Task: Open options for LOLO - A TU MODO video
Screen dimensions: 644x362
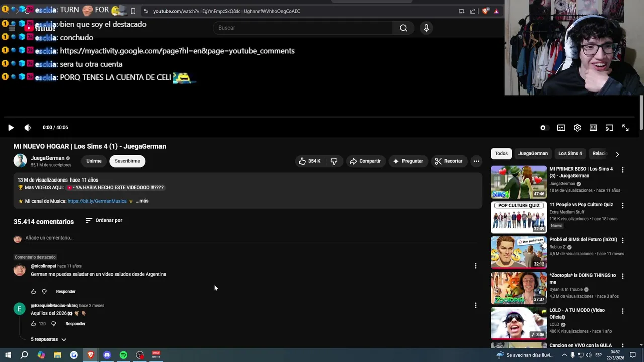Action: [623, 311]
